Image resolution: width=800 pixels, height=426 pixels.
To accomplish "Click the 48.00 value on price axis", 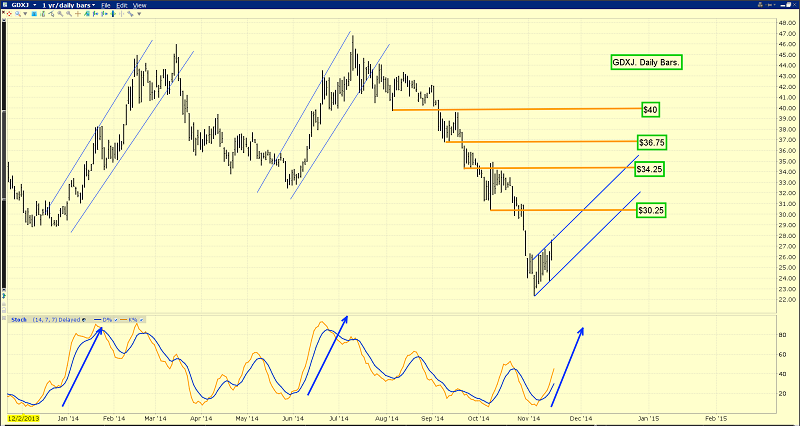I will click(787, 22).
